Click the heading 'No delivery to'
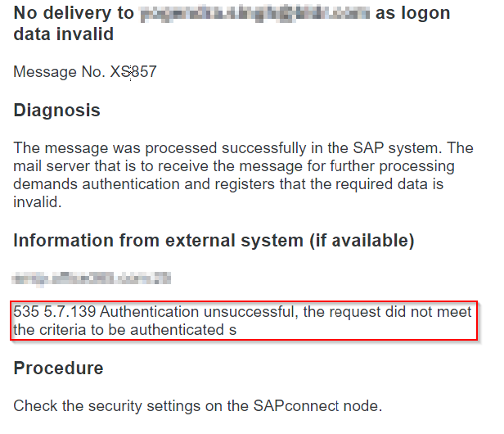The width and height of the screenshot is (504, 434). click(74, 14)
